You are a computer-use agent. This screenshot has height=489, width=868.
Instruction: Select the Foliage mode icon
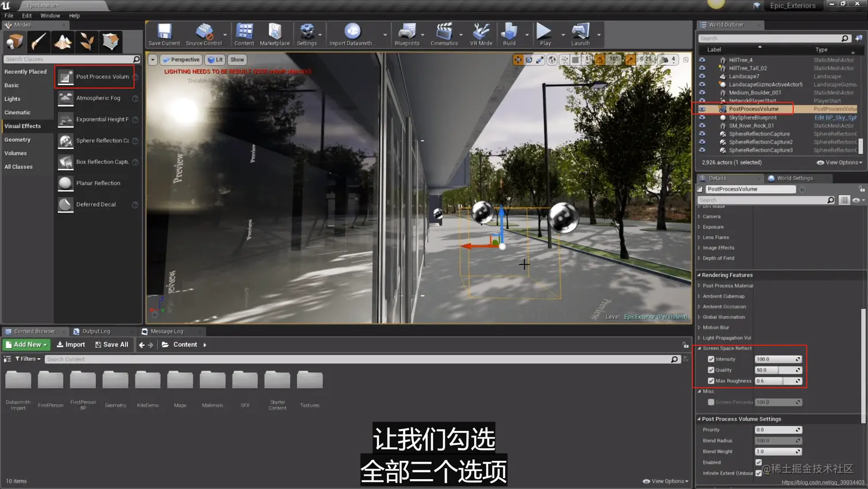87,41
